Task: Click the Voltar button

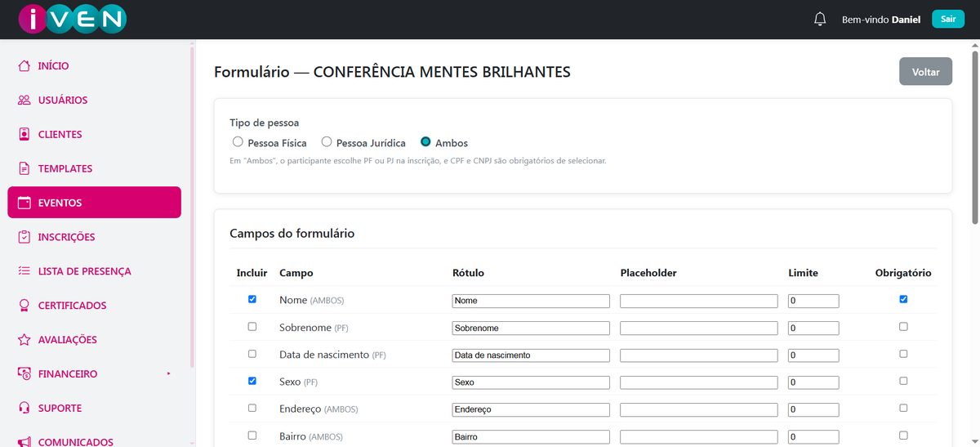Action: click(925, 72)
